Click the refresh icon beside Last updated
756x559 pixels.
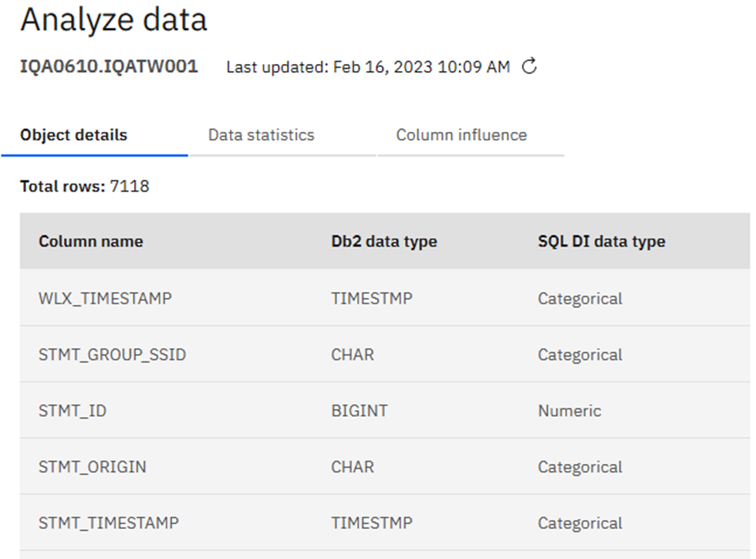click(529, 67)
